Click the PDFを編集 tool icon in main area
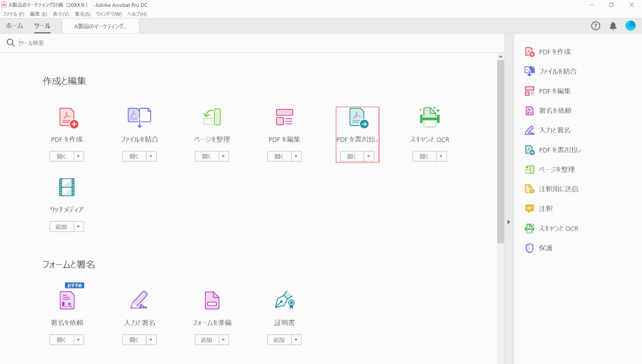Screen dimensions: 642x364 pos(285,117)
